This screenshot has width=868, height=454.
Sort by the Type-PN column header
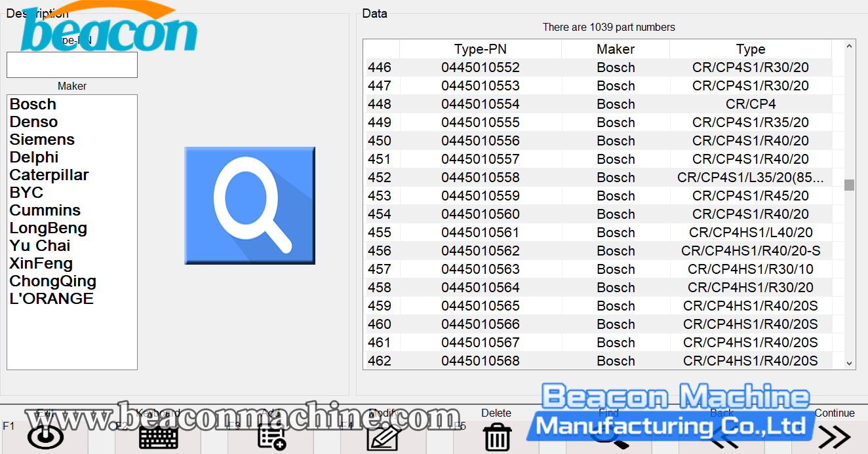(x=481, y=49)
